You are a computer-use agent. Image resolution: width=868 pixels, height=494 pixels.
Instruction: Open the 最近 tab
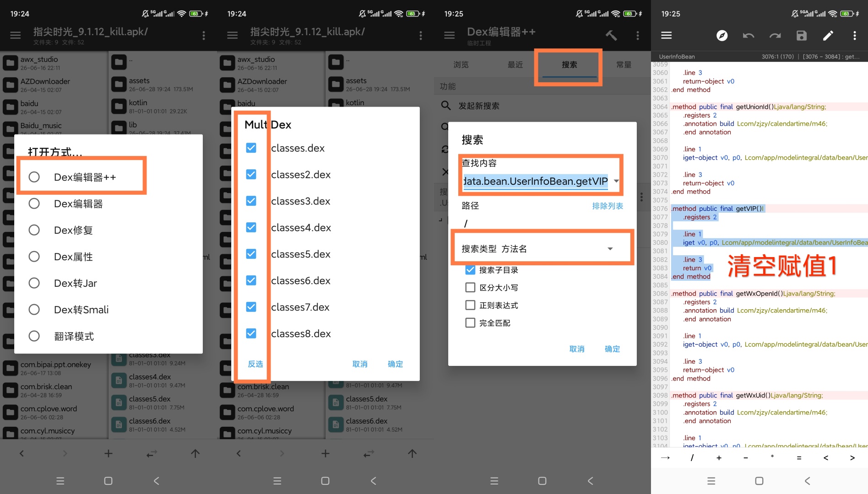515,65
